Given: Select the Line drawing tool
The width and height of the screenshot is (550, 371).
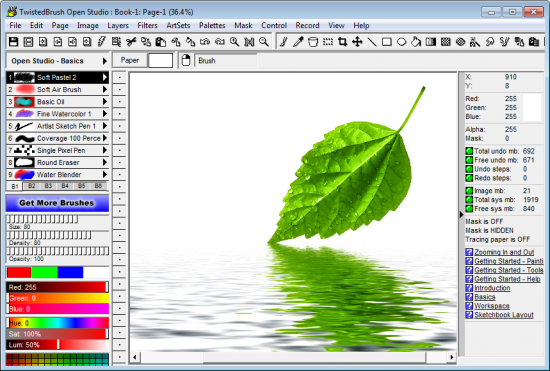Looking at the screenshot, I should click(372, 42).
